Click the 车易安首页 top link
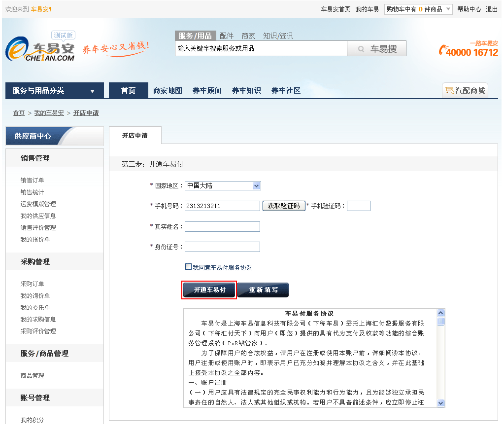Viewport: 504px width, 434px height. click(x=336, y=9)
